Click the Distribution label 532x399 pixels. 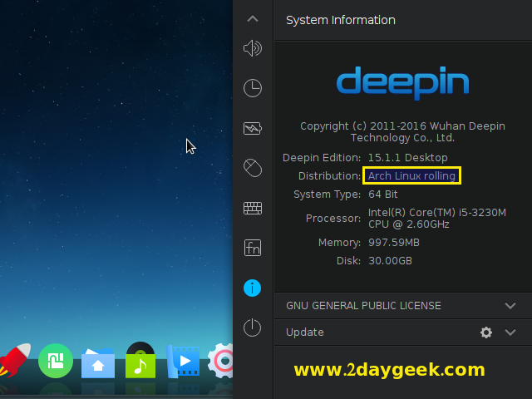click(329, 175)
